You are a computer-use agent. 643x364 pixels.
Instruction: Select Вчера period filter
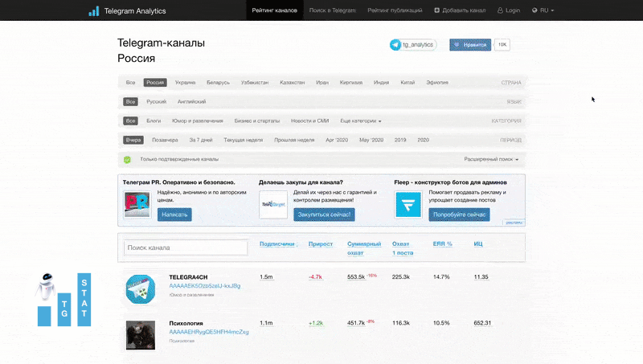click(x=133, y=140)
